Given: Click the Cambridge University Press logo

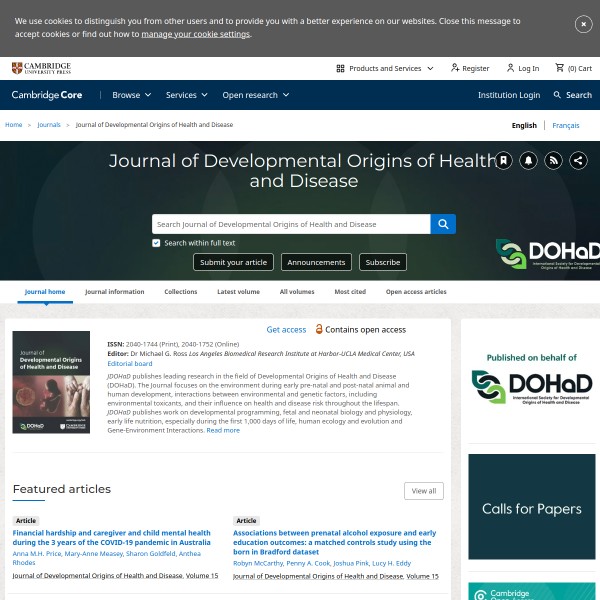Looking at the screenshot, I should 41,68.
